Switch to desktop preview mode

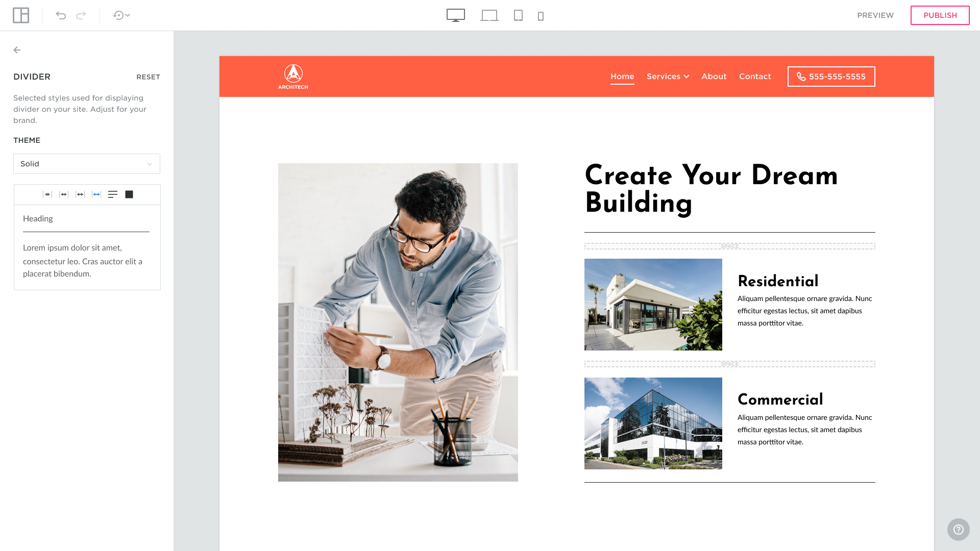tap(455, 15)
